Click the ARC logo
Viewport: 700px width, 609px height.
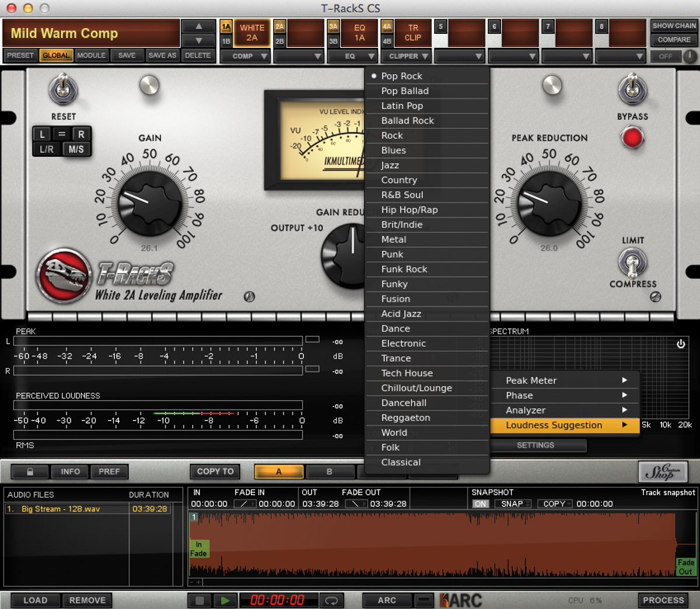click(x=461, y=600)
